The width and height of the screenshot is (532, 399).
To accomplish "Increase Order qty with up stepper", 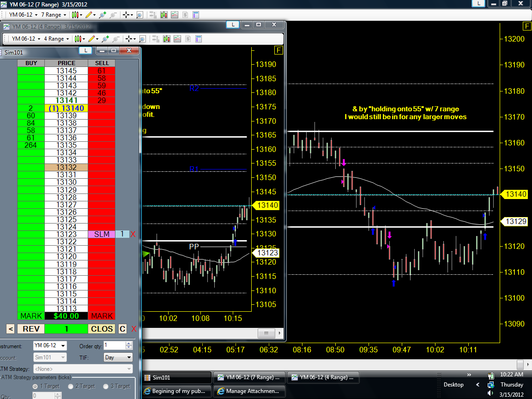I will 128,344.
